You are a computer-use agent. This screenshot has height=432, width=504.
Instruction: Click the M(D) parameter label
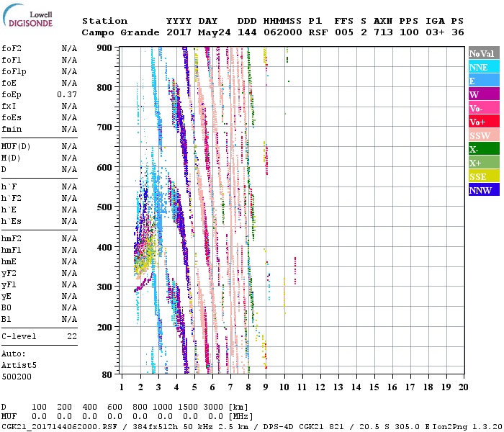[x=11, y=158]
